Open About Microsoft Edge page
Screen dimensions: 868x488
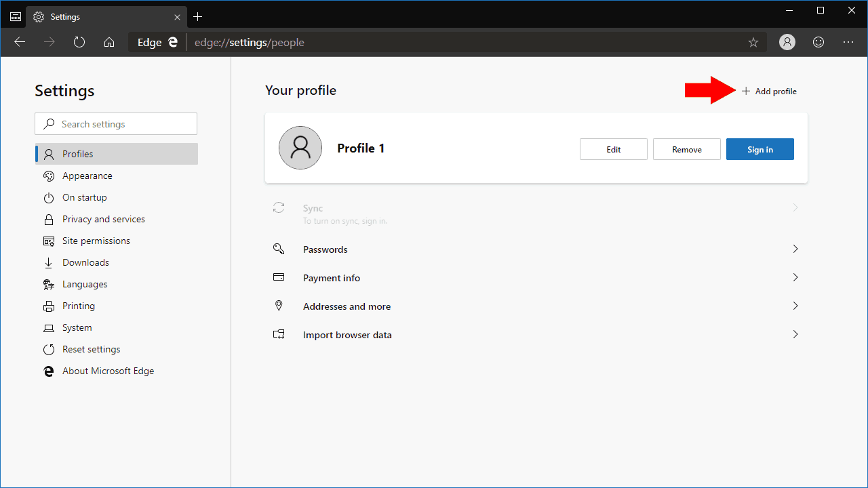tap(117, 371)
